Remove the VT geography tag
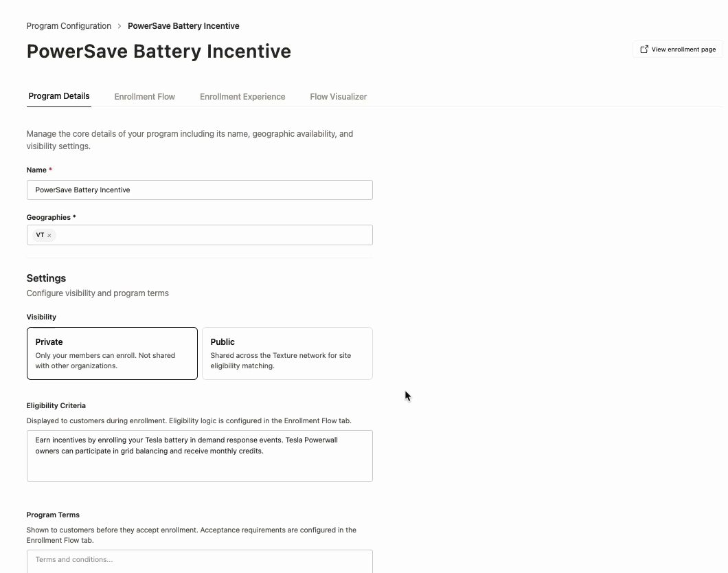 pos(49,236)
